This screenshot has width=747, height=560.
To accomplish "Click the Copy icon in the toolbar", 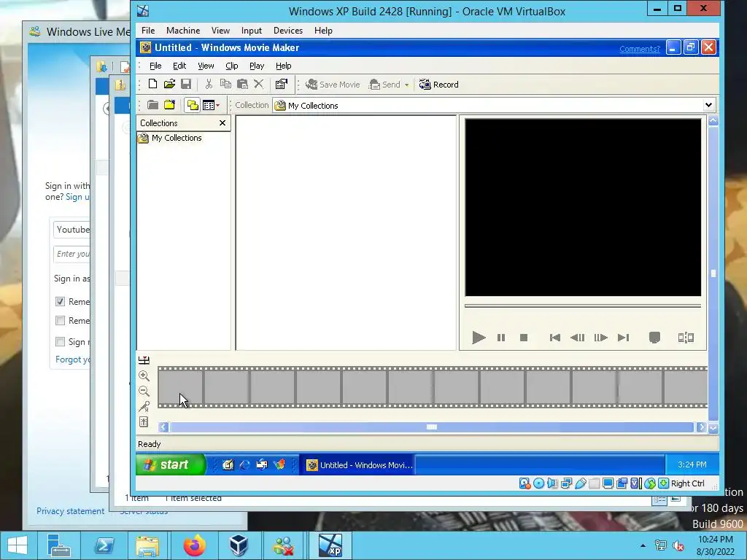I will point(225,85).
